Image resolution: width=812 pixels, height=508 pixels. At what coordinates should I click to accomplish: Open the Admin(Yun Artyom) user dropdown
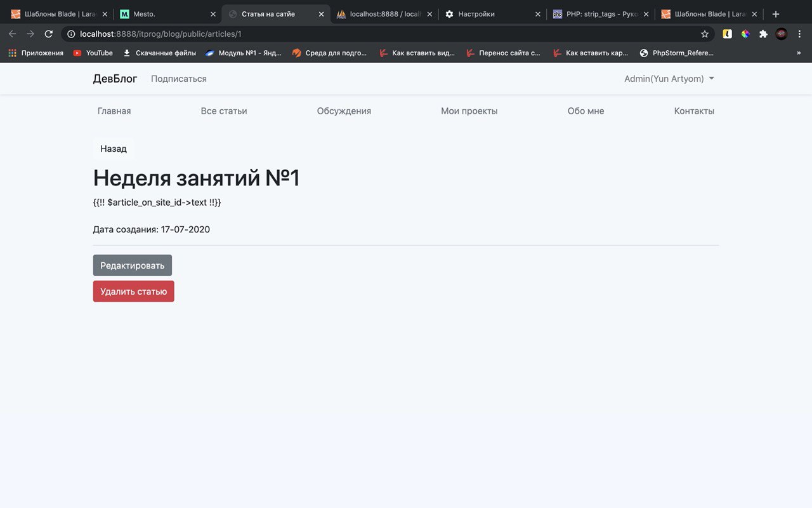(669, 79)
